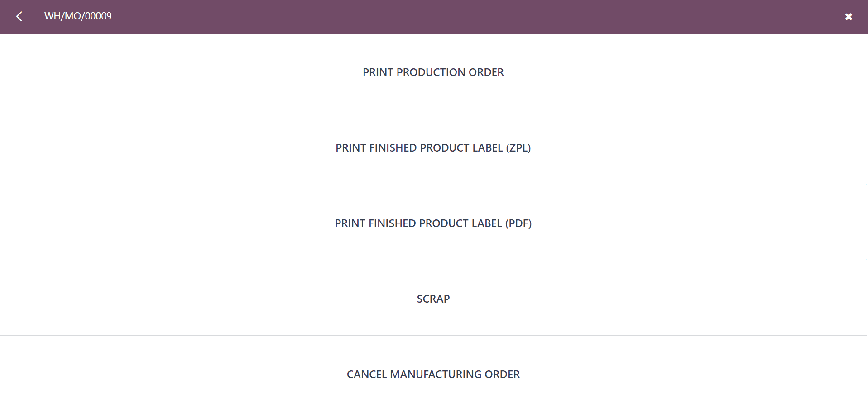Choose Print Finished Product Label (ZPL)
This screenshot has height=399, width=868.
pos(433,147)
